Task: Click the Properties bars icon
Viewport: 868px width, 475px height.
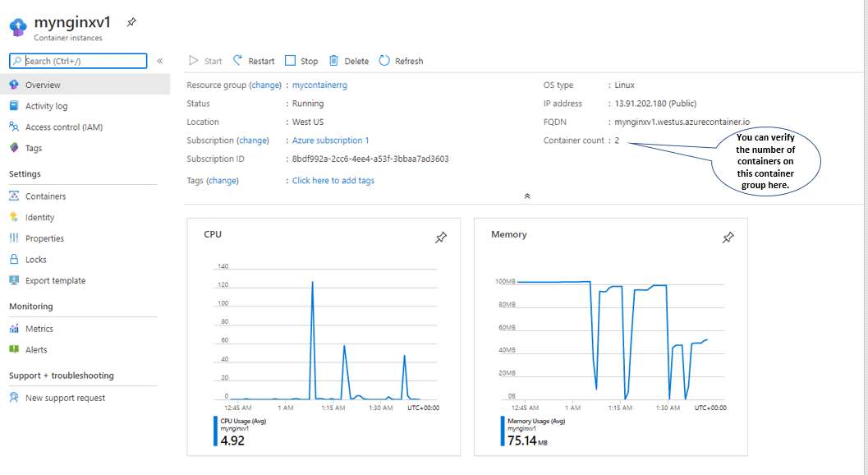Action: (14, 237)
